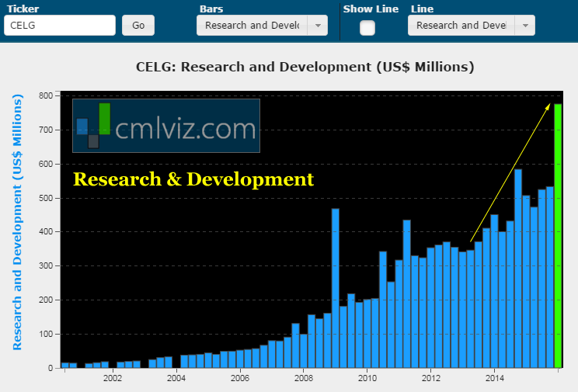Click the Ticker input field containing CELG

click(x=60, y=26)
